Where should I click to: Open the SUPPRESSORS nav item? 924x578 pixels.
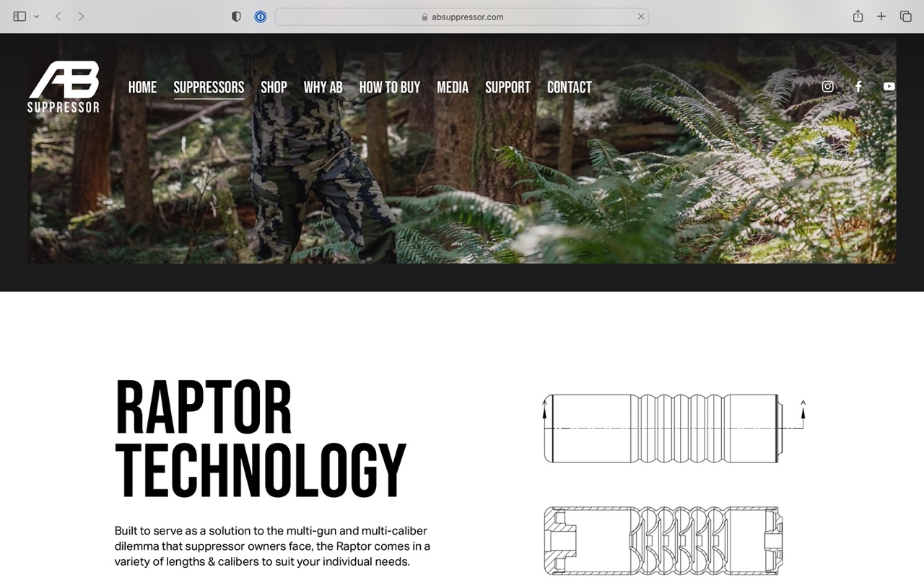pos(209,87)
